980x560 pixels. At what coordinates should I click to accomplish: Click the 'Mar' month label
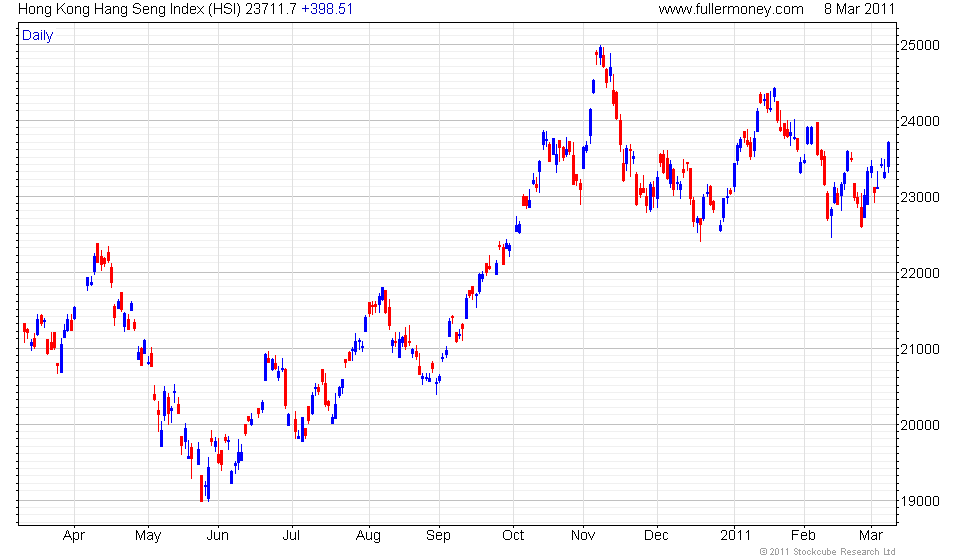(871, 536)
